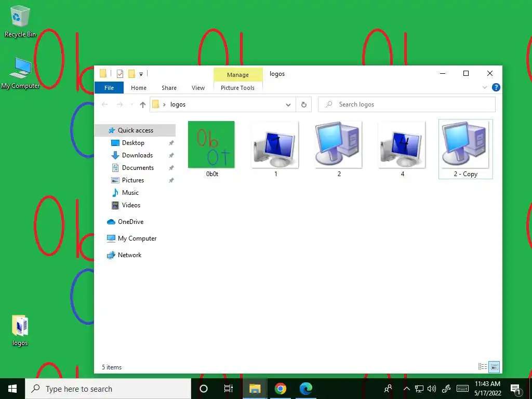Click the pin icon beside Pictures
This screenshot has height=399, width=532.
(x=171, y=180)
